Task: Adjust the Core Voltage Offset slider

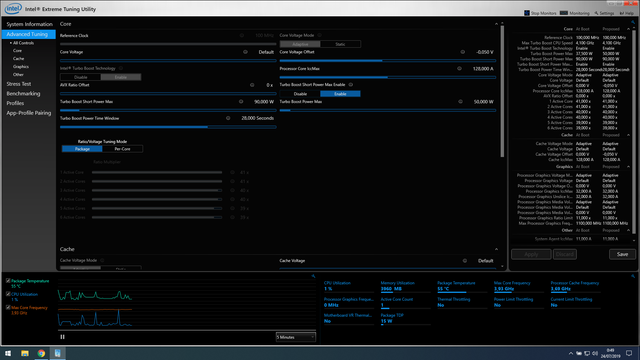Action: (x=388, y=60)
